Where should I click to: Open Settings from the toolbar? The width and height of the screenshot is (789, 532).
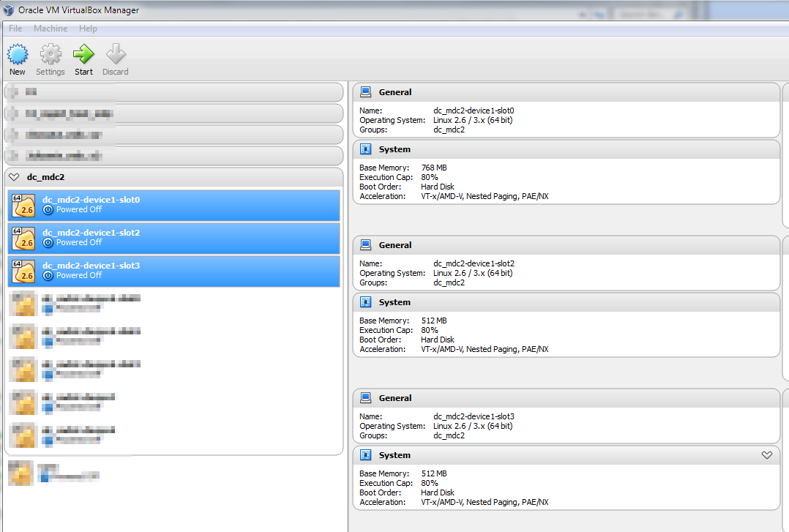(x=51, y=56)
